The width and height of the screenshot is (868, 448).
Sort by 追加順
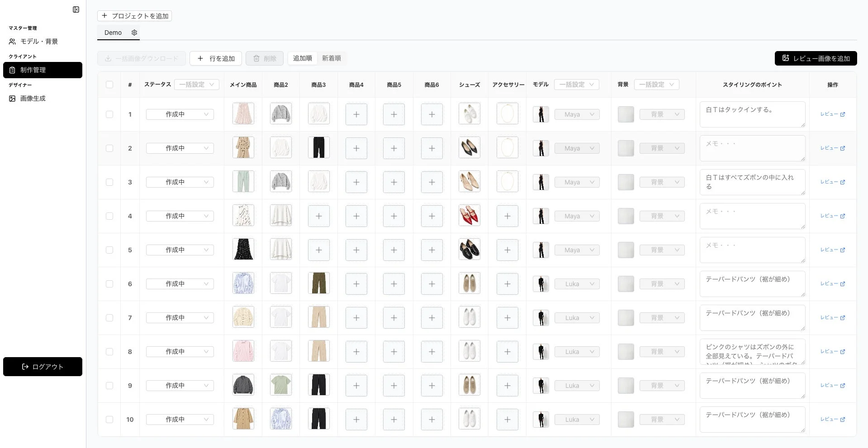[303, 58]
